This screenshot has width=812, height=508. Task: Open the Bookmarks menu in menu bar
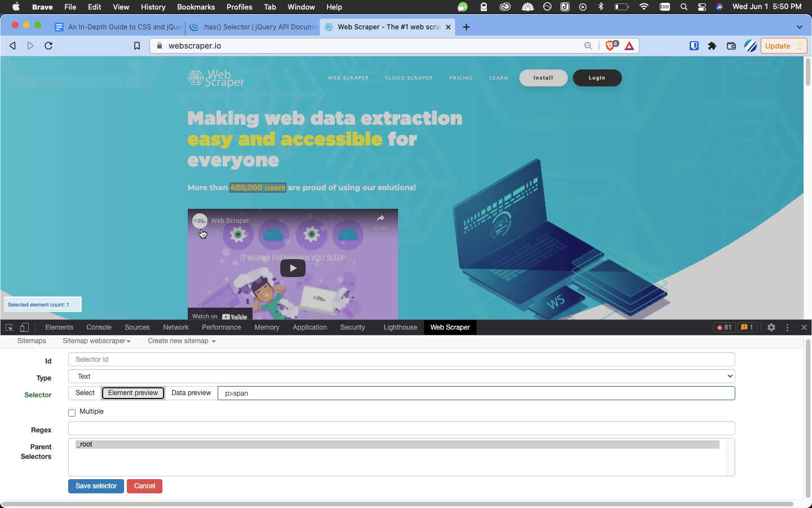click(196, 7)
